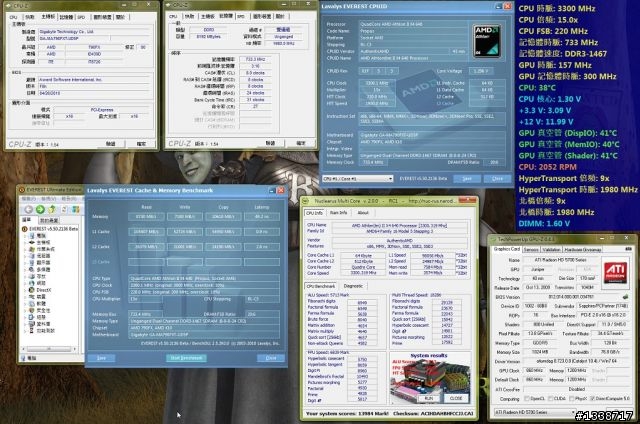Click CLOSE button in Nuclearus
The image size is (640, 424).
[456, 398]
